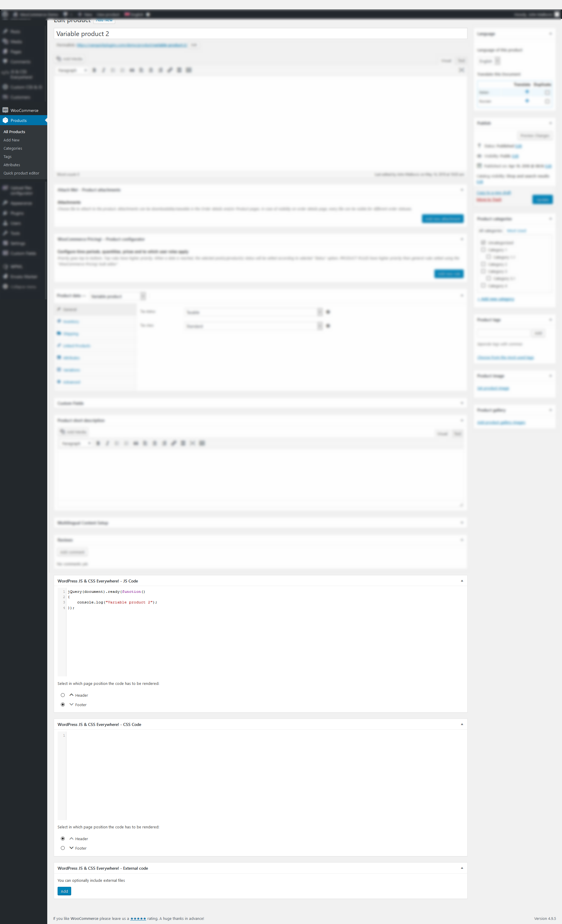Click the jQuery(document).ready line in JS editor
This screenshot has width=562, height=924.
click(x=106, y=591)
